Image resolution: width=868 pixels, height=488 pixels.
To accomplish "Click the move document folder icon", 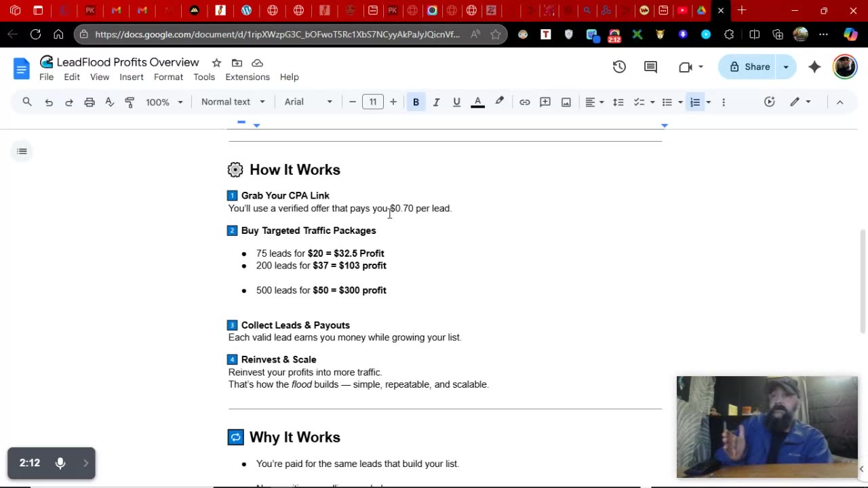I will tap(237, 62).
